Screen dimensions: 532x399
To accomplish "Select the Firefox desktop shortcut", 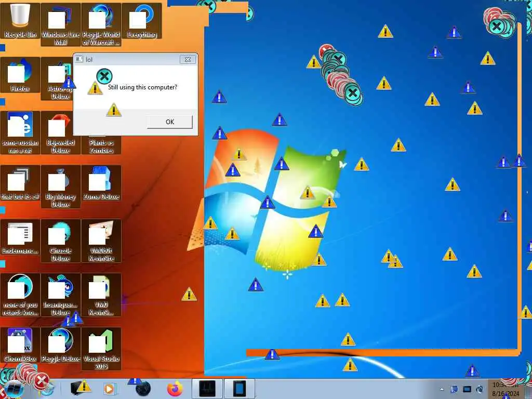I will 20,75.
